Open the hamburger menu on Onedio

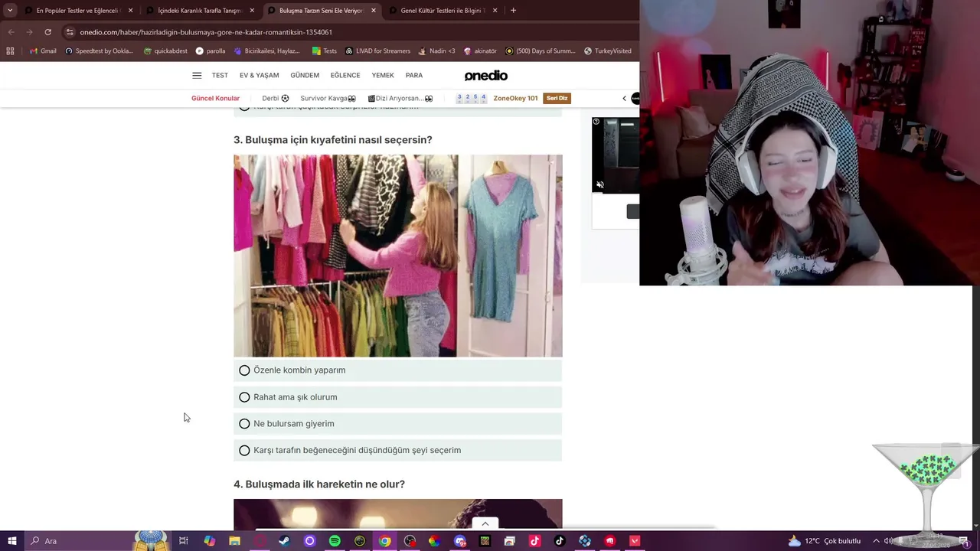pos(197,75)
